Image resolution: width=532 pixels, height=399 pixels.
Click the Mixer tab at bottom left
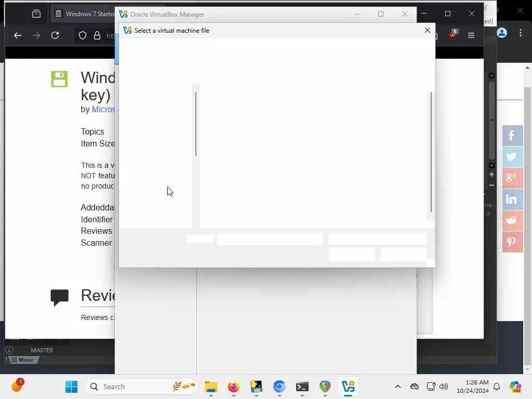(23, 360)
